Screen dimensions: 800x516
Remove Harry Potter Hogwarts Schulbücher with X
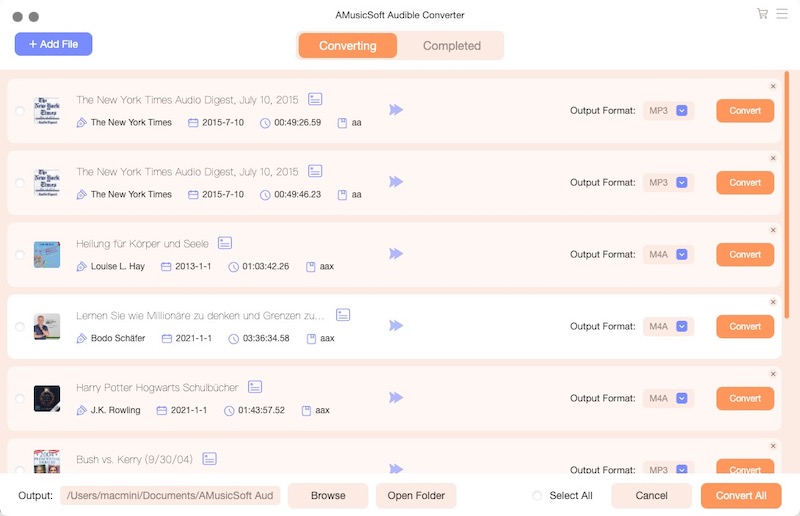[773, 374]
